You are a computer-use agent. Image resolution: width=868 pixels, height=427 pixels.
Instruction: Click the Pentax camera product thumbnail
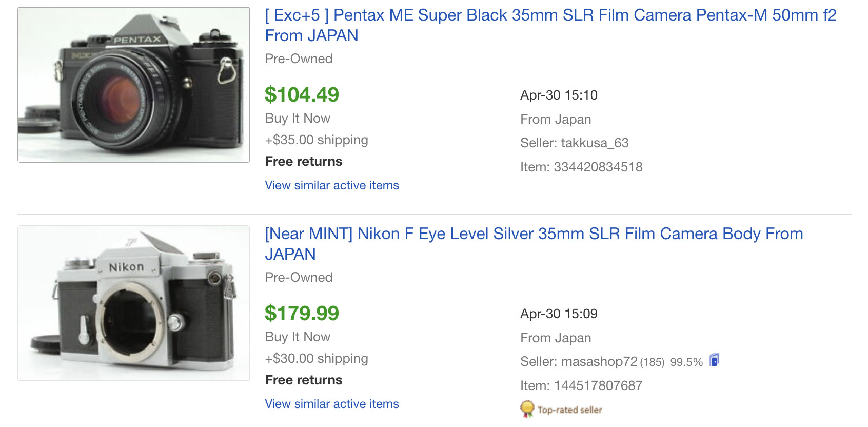134,85
